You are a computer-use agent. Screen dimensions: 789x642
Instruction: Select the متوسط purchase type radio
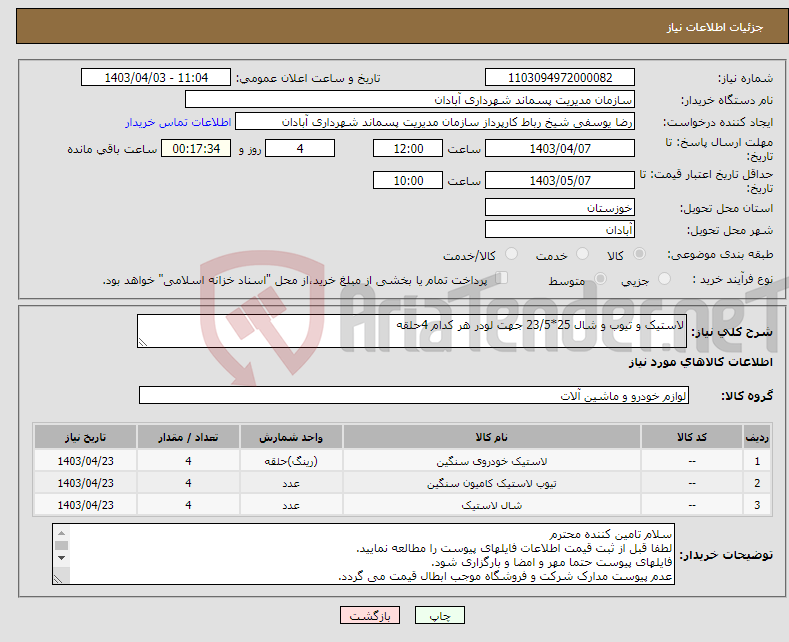(x=600, y=279)
